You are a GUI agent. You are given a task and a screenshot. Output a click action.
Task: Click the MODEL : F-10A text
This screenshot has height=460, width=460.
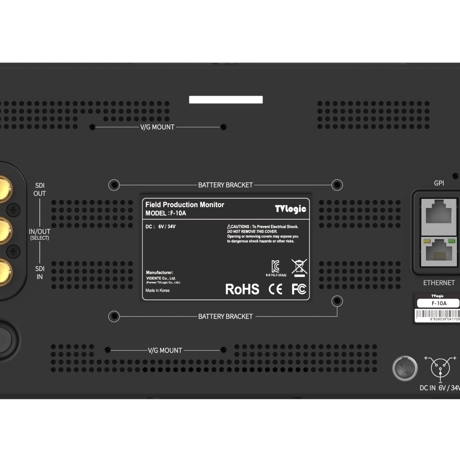166,213
